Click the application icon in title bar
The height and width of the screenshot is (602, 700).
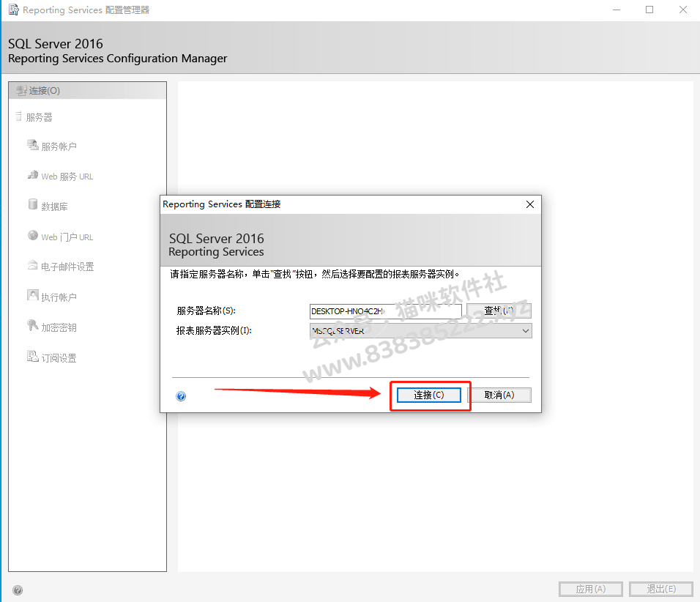(14, 10)
